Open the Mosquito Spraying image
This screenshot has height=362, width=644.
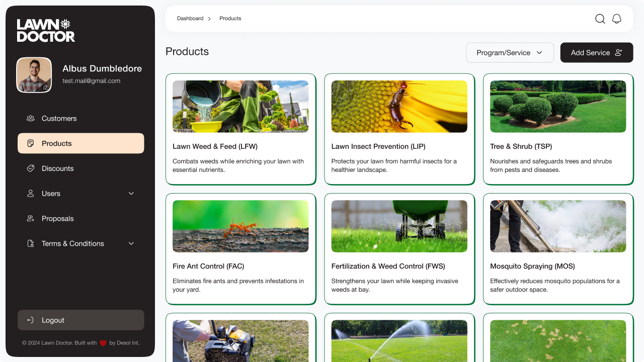coord(558,226)
